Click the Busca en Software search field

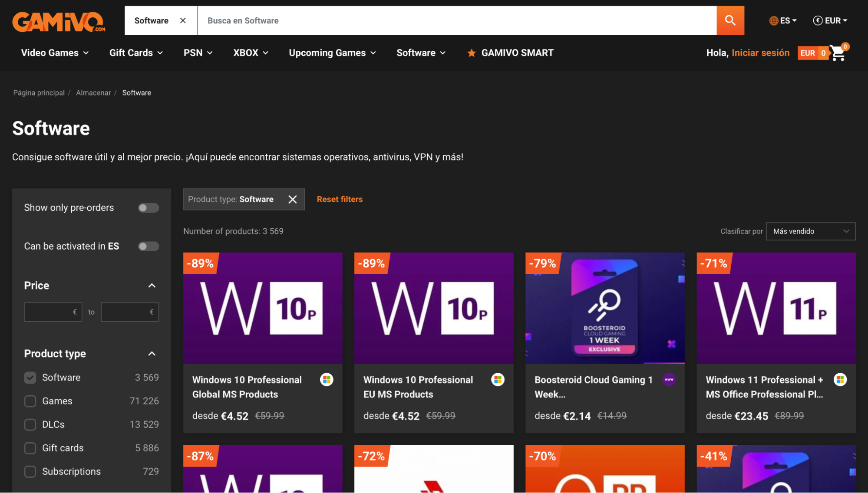coord(457,20)
